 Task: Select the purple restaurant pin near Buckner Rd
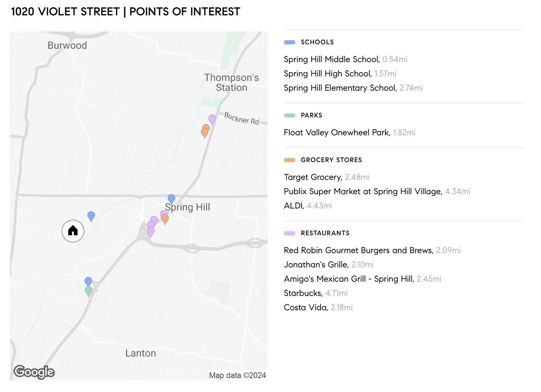212,119
